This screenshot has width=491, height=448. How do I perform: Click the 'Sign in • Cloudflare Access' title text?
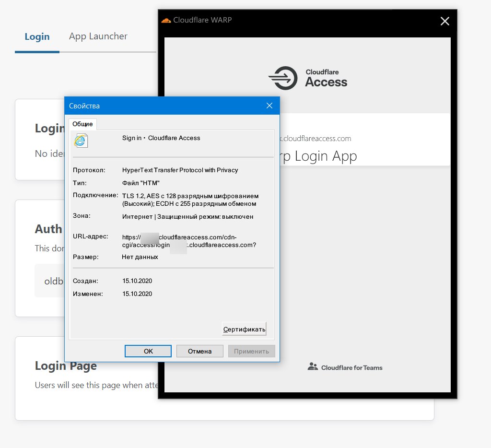tap(161, 138)
